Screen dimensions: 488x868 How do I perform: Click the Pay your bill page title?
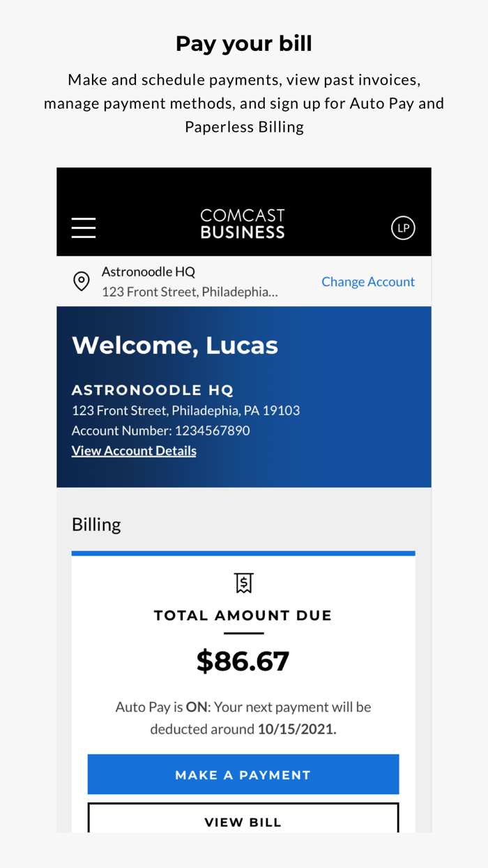point(243,43)
